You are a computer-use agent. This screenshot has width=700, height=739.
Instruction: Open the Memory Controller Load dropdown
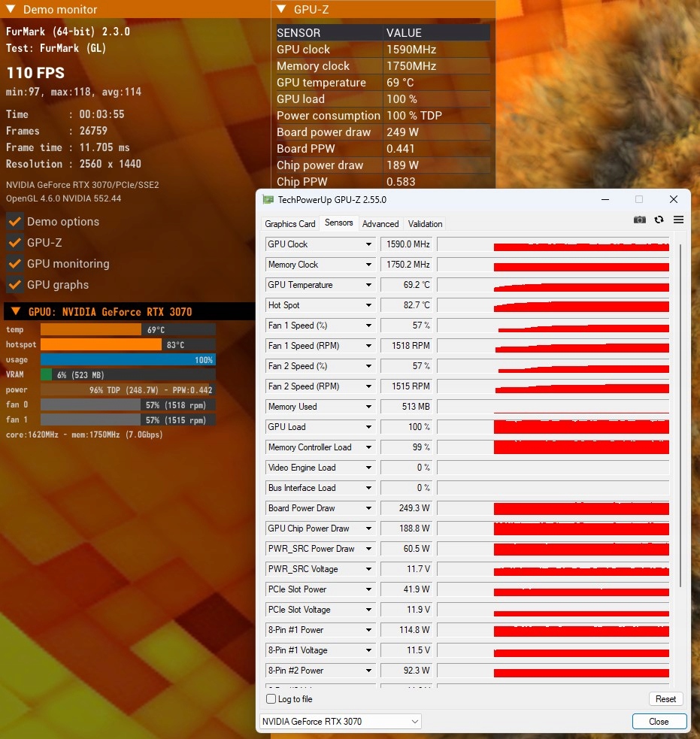coord(368,447)
